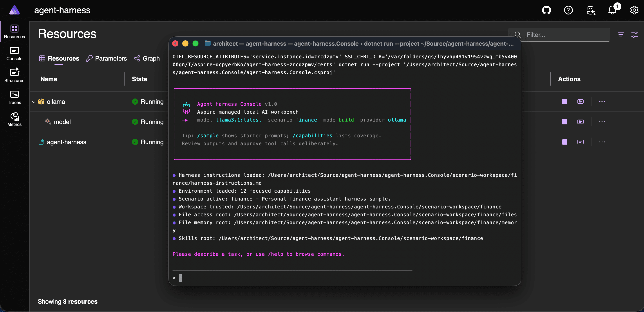Sort by the Name column header
The height and width of the screenshot is (312, 644).
click(49, 79)
